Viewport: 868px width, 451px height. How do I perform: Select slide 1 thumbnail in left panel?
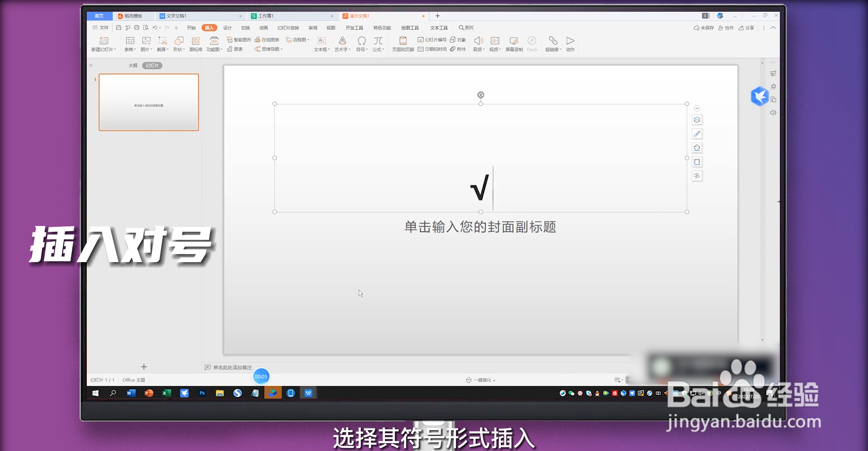click(x=149, y=102)
